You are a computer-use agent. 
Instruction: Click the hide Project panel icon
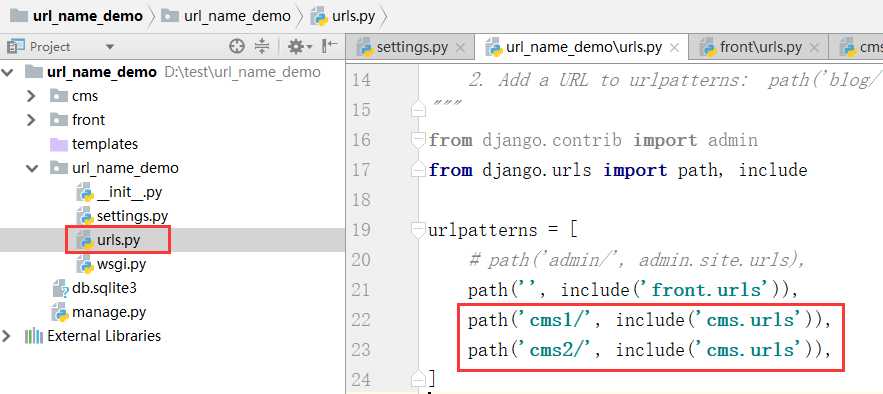click(329, 46)
